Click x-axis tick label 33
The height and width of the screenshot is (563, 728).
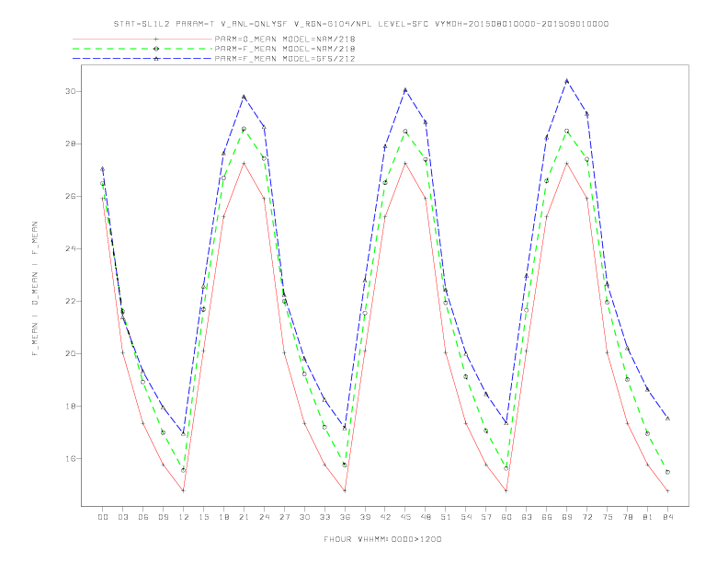[x=324, y=517]
